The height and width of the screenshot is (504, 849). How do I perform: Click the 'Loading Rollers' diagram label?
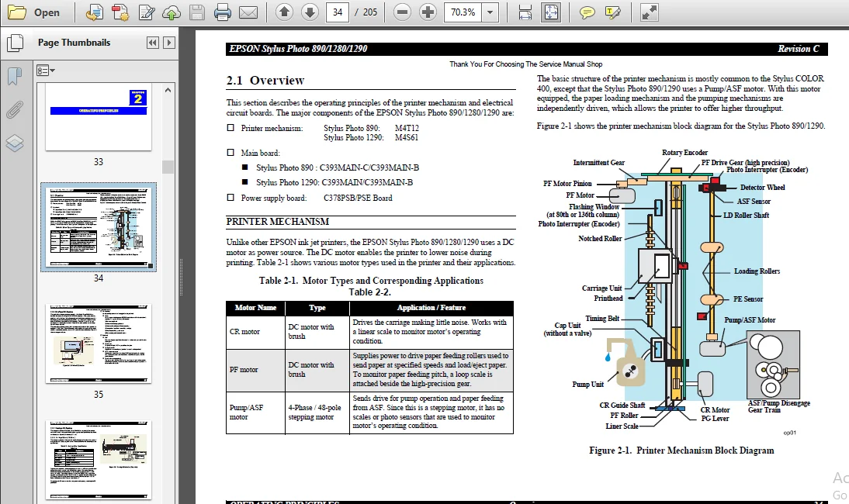click(x=757, y=271)
